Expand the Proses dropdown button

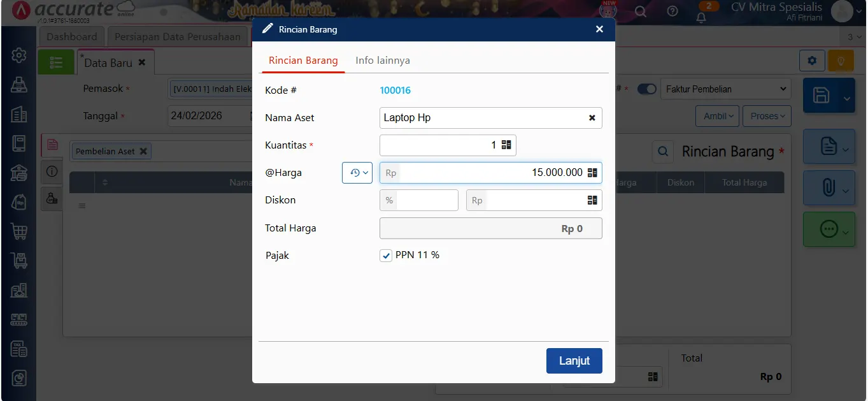coord(767,116)
